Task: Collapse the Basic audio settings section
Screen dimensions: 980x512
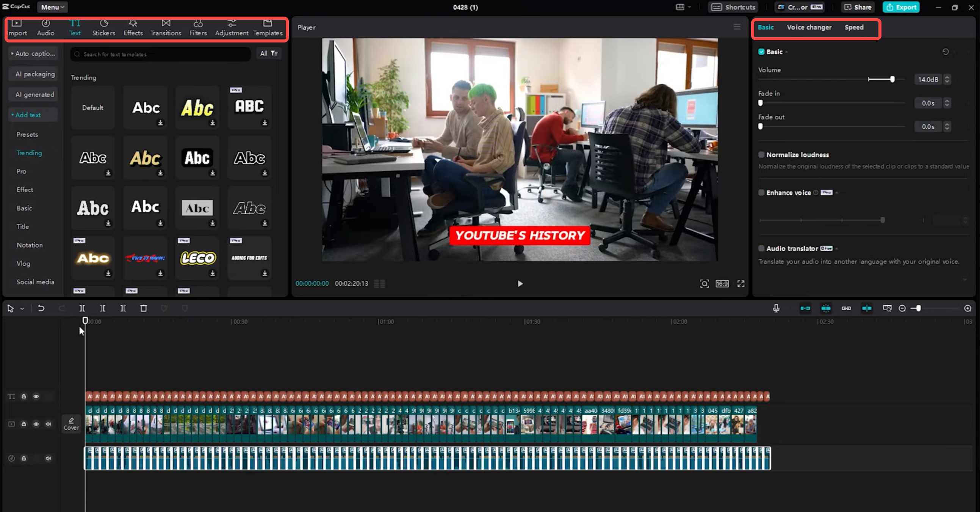Action: (x=787, y=52)
